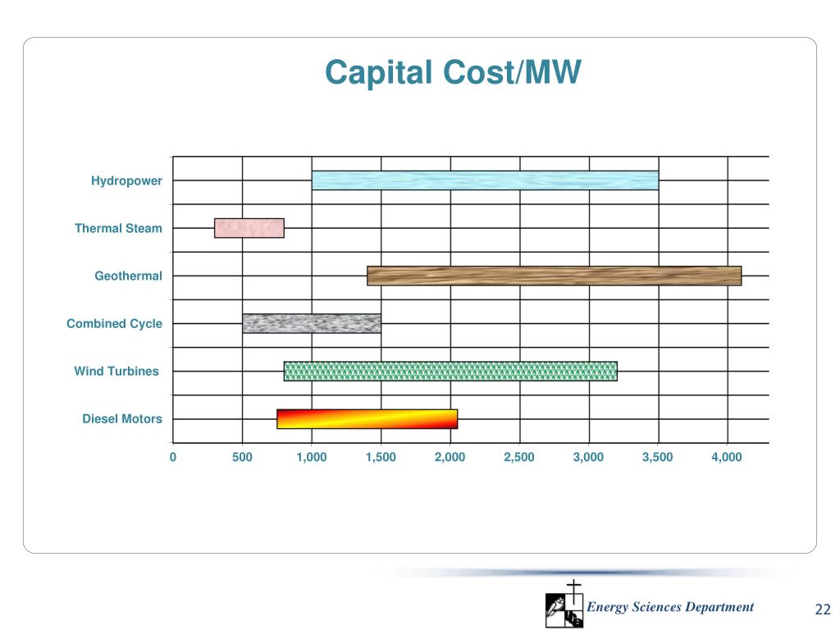Click the green patterned Wind Turbines bar
The width and height of the screenshot is (840, 630).
tap(450, 372)
